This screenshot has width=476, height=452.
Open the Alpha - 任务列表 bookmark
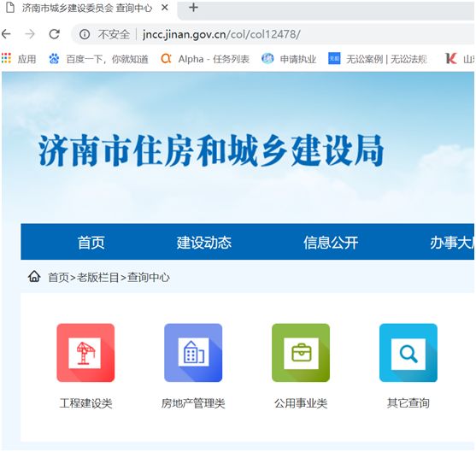coord(205,59)
